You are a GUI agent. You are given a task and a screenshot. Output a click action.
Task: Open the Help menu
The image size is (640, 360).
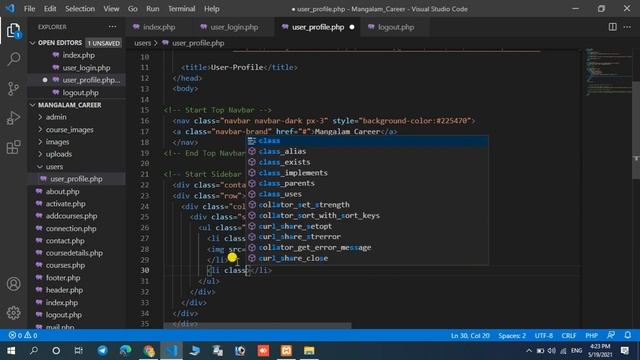tap(211, 9)
